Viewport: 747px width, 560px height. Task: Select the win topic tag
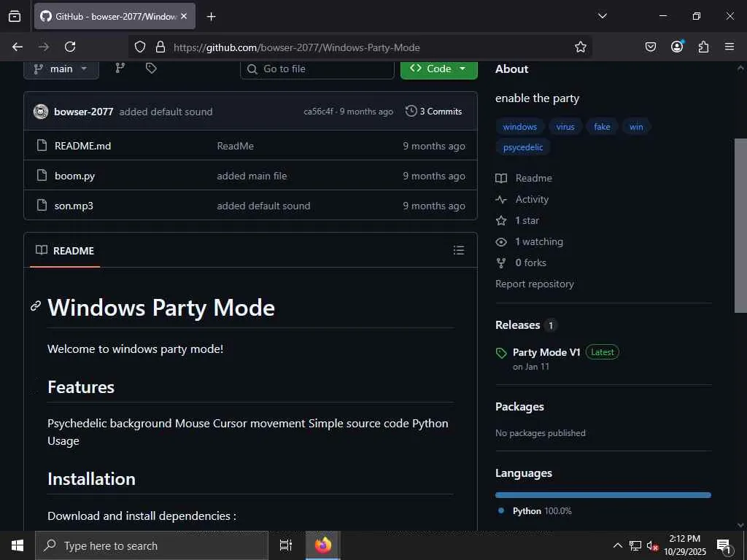point(636,127)
